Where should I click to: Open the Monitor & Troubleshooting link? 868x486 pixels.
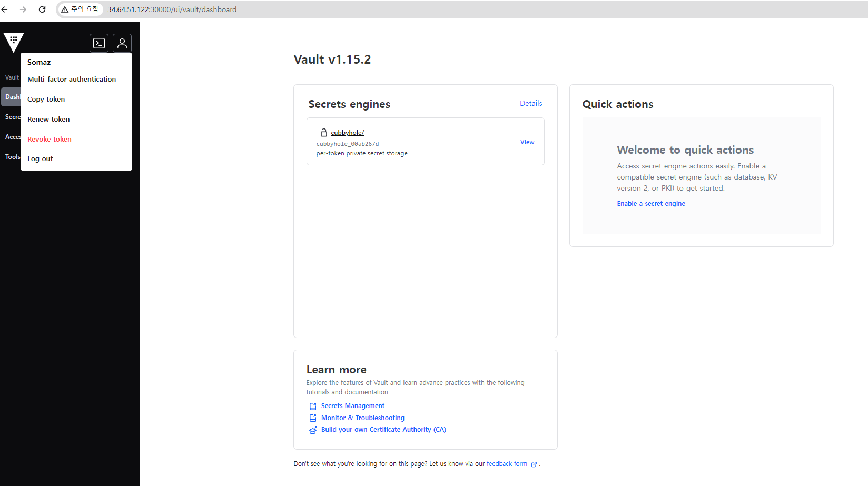(x=363, y=418)
